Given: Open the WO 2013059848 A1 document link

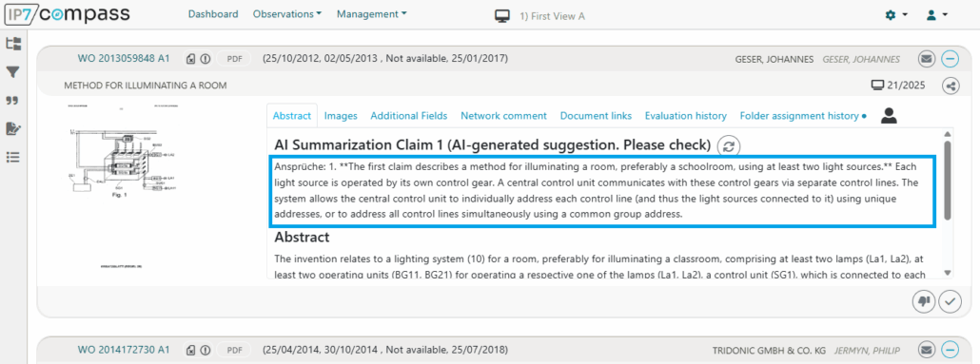Looking at the screenshot, I should pos(124,59).
